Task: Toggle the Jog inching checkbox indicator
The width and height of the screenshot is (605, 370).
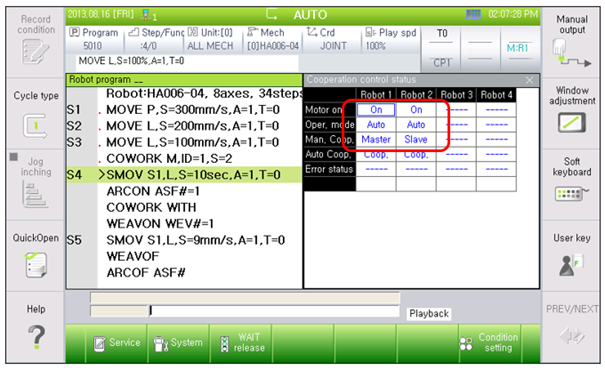Action: click(14, 157)
